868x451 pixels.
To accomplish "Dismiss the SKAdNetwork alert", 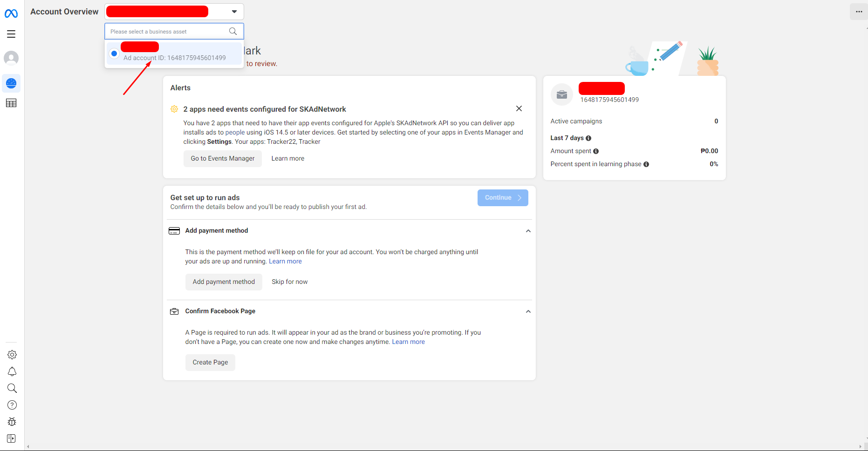I will [x=519, y=108].
